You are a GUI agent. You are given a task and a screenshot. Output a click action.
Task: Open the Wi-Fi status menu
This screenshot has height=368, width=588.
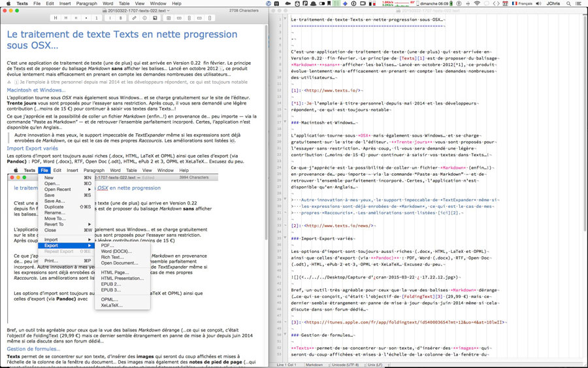tap(477, 3)
